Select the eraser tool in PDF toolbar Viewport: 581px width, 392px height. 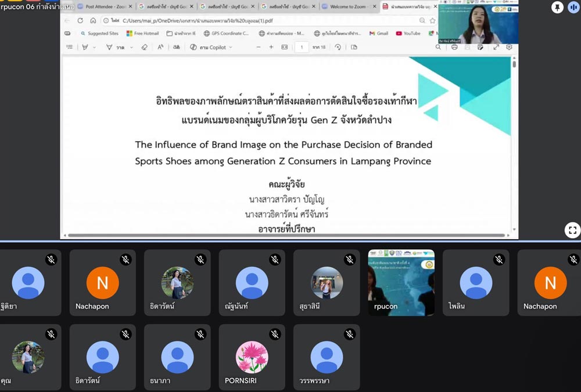click(145, 47)
